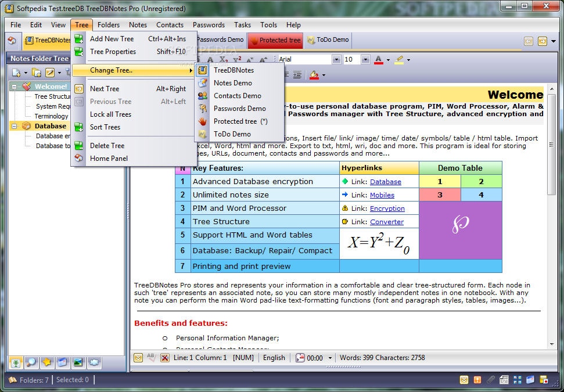Click the subscript X2 formatting icon
564x392 pixels.
point(224,60)
